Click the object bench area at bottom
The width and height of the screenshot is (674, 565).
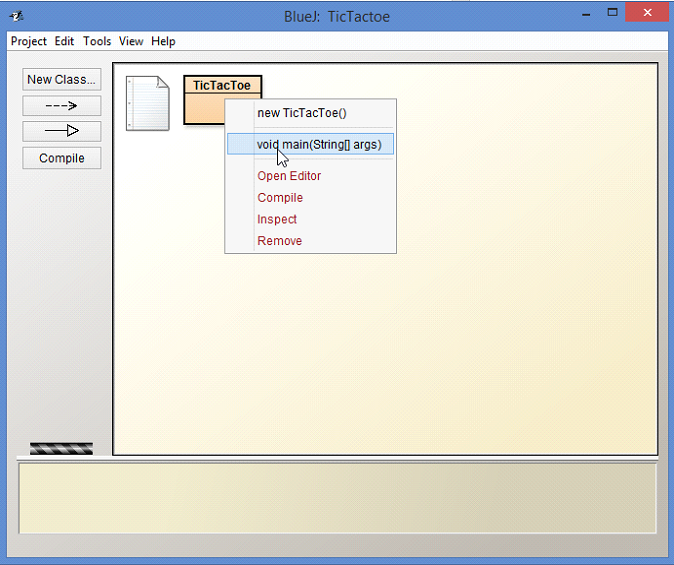(x=337, y=498)
